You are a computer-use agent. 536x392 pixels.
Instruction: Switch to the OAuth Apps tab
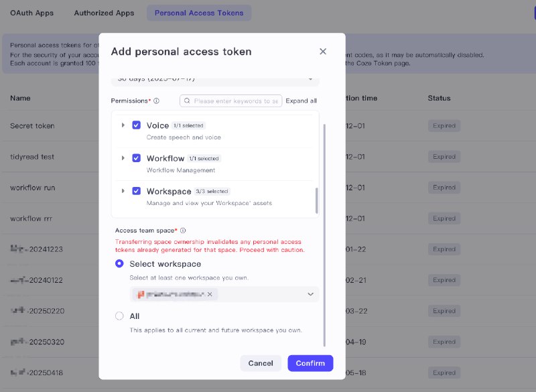[31, 13]
